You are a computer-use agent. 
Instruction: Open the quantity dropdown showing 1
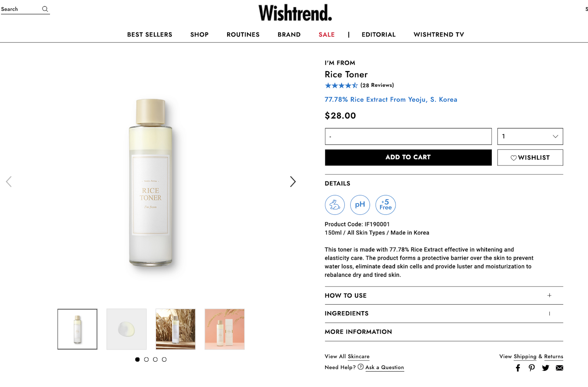coord(530,136)
